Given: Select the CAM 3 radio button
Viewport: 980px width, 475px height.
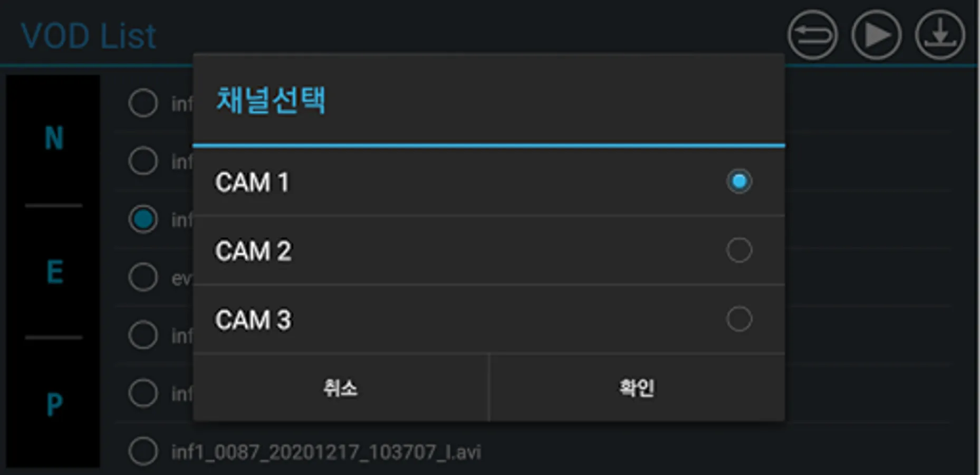Looking at the screenshot, I should (739, 319).
